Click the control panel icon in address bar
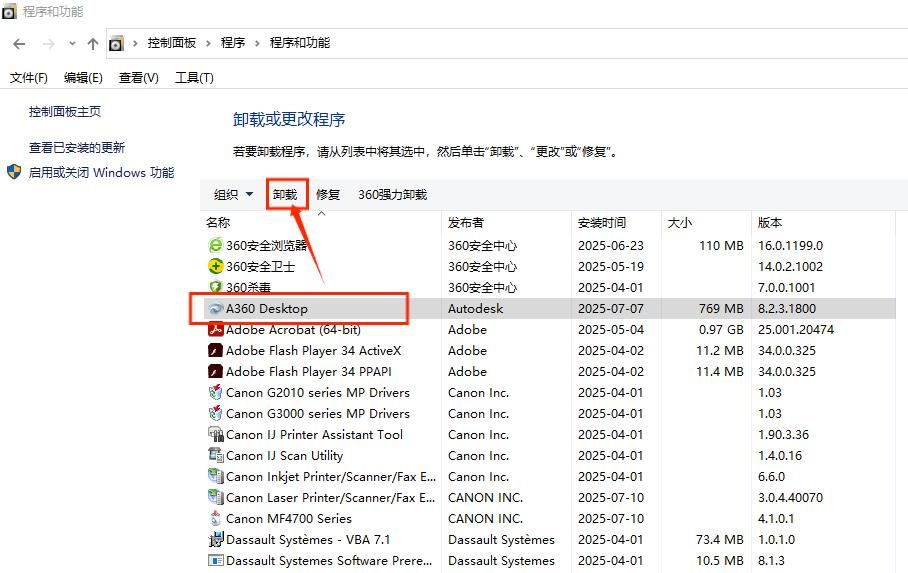The height and width of the screenshot is (573, 908). tap(116, 43)
